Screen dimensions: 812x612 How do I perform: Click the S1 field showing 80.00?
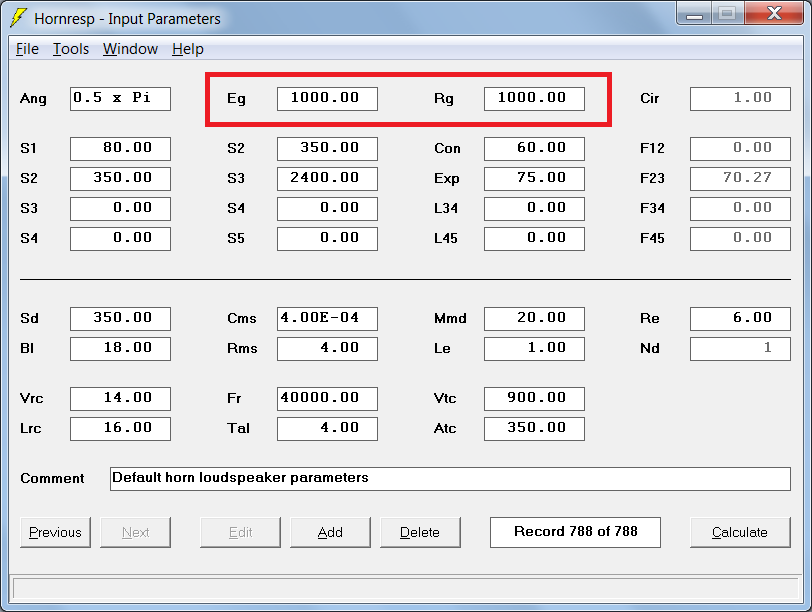120,149
